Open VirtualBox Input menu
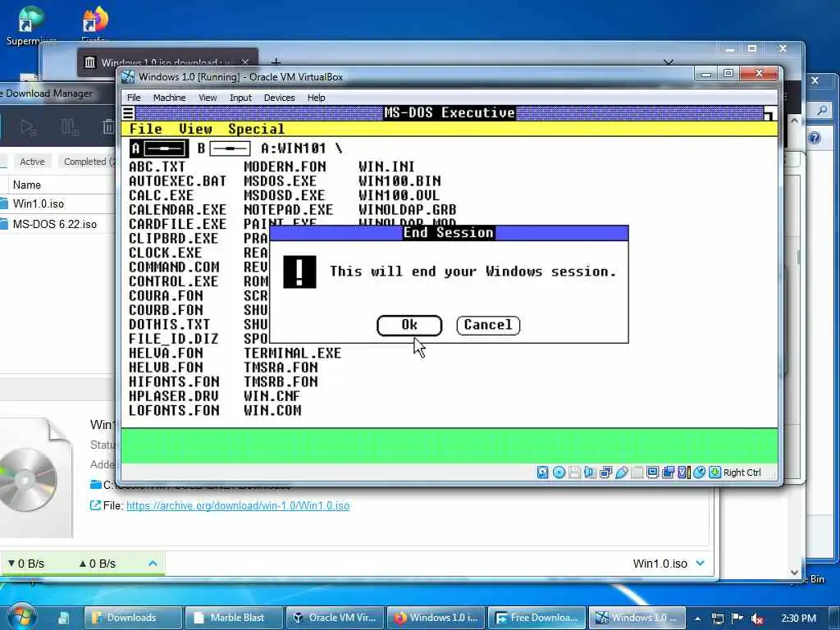Screen dimensions: 840x630 tap(240, 98)
